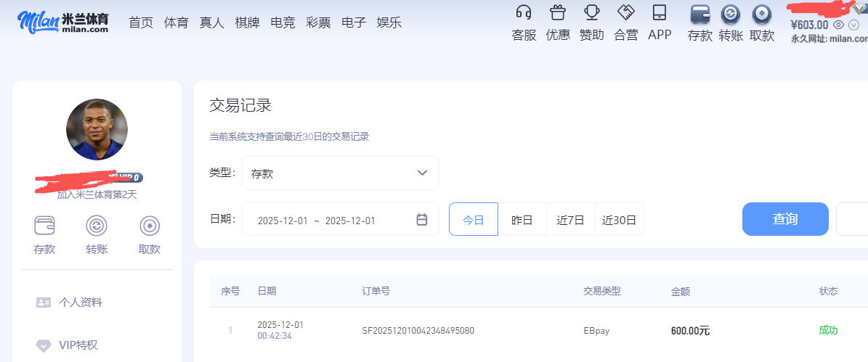Open the APP tablet icon

click(660, 13)
